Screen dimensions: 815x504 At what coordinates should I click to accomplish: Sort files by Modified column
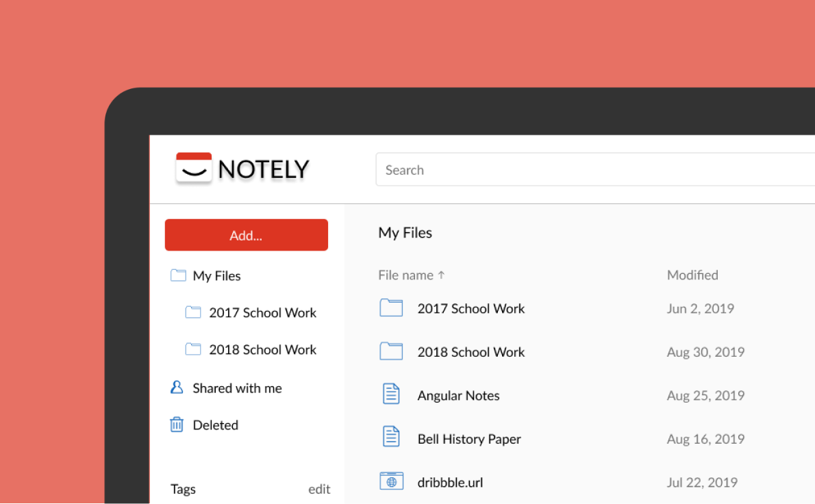[692, 275]
